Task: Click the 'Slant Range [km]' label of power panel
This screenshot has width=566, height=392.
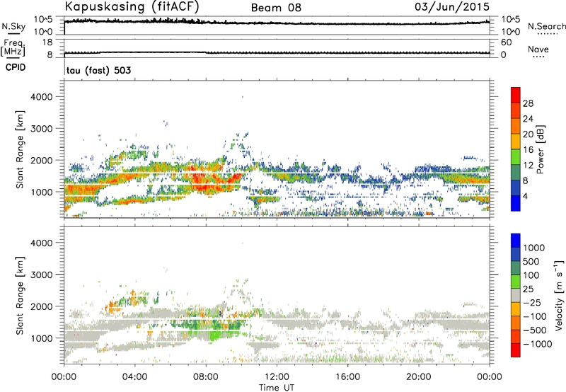Action: tap(20, 149)
